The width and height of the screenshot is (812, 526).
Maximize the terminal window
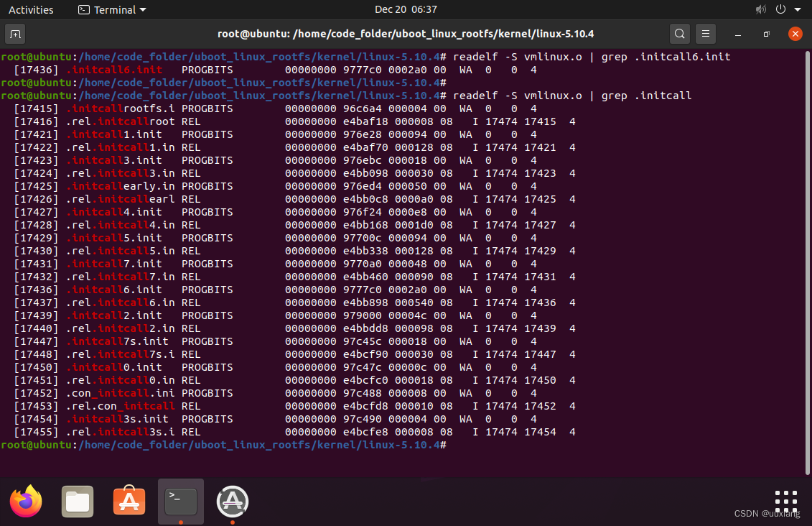pos(767,34)
